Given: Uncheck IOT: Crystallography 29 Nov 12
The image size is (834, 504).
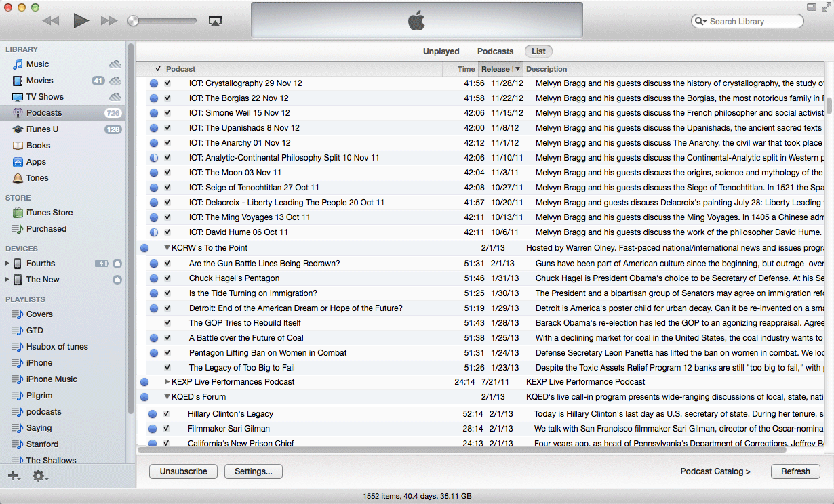Looking at the screenshot, I should pos(167,83).
